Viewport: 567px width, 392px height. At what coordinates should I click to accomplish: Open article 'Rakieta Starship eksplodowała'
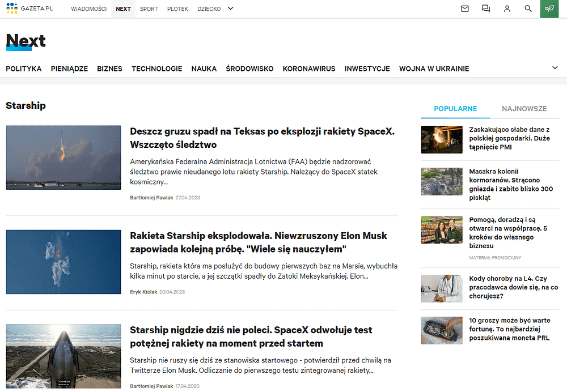tap(258, 242)
